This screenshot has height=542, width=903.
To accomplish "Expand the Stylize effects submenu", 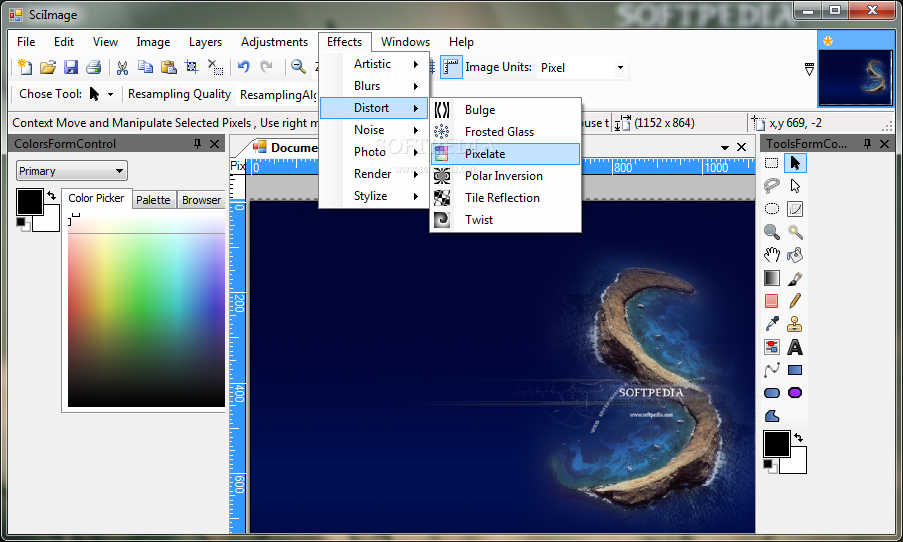I will point(374,196).
